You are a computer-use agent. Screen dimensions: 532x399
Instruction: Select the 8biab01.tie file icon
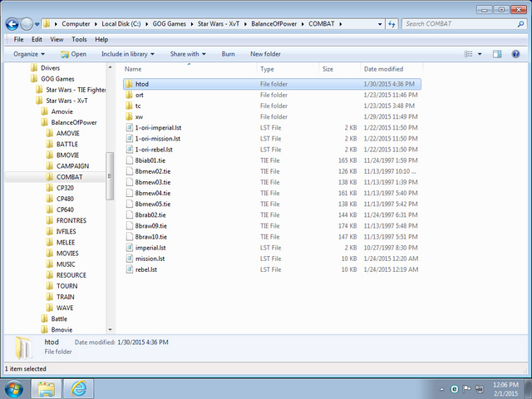(x=129, y=160)
